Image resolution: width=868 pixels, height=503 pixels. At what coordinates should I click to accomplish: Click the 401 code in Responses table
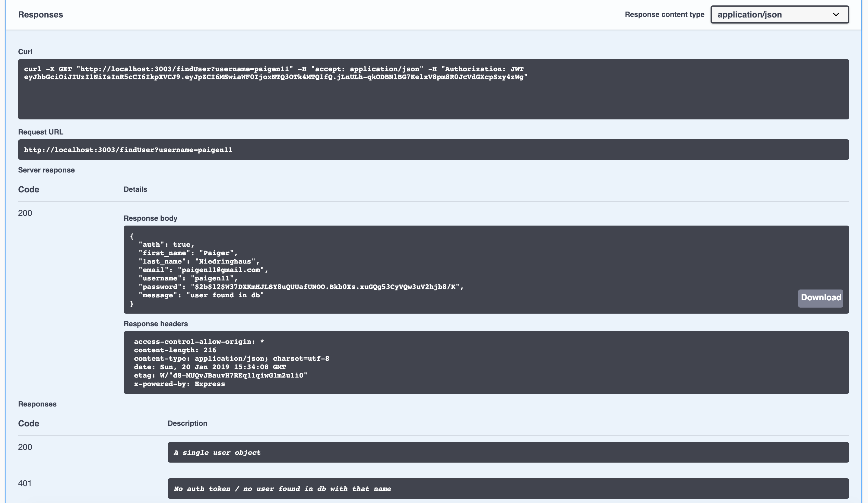pos(25,483)
